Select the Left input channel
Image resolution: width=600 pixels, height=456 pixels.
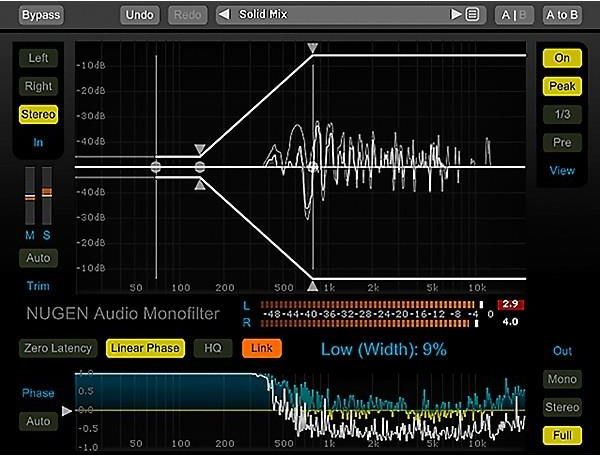pyautogui.click(x=38, y=58)
